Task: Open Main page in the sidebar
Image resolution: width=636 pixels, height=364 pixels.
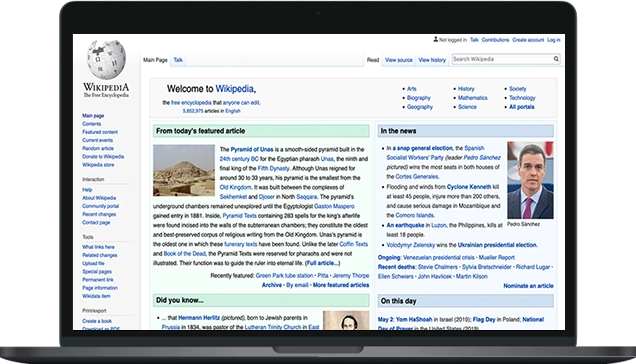Action: point(93,116)
